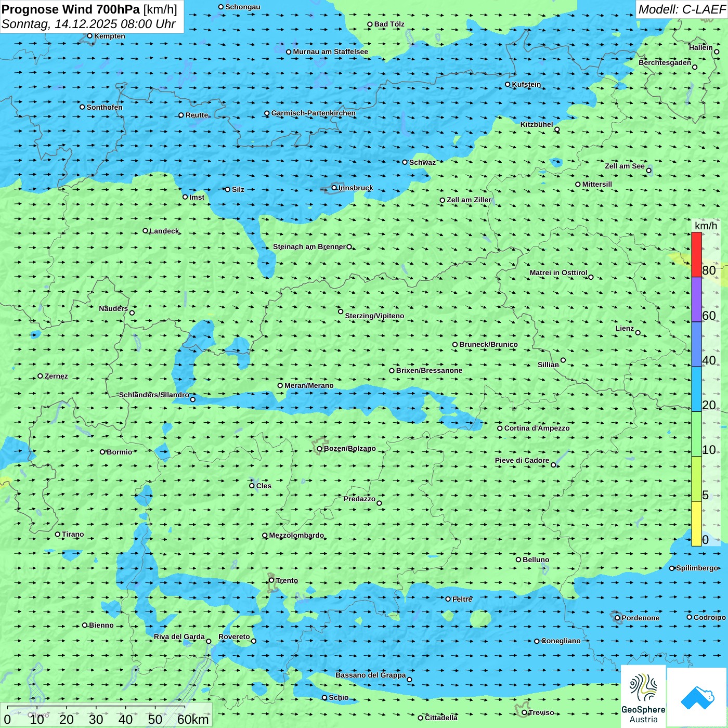This screenshot has height=728, width=728.
Task: Select the "Landeck" label
Action: [x=164, y=231]
